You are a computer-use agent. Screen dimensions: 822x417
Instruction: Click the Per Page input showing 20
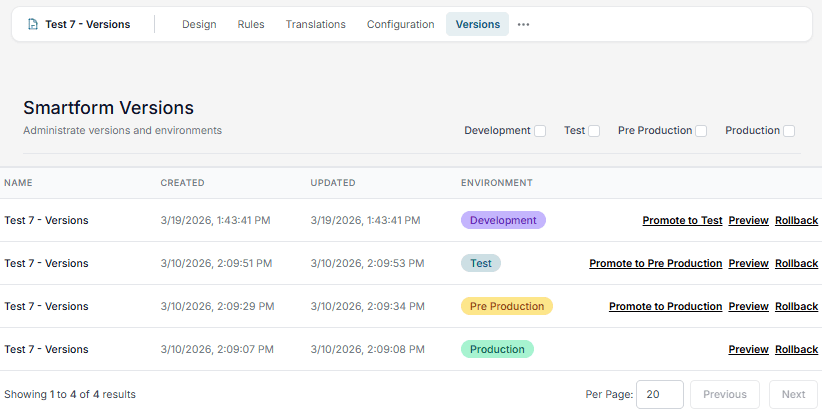click(659, 394)
